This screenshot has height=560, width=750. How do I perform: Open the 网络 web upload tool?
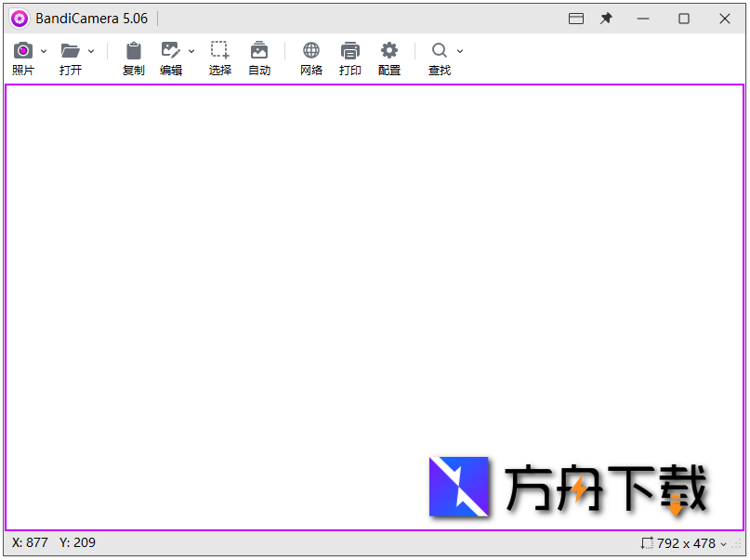(x=310, y=51)
